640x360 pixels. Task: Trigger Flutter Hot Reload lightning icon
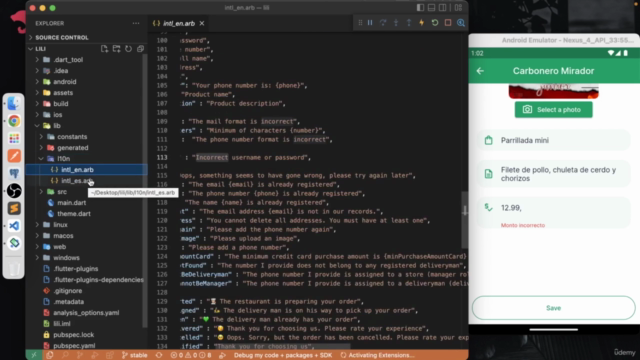pos(422,23)
